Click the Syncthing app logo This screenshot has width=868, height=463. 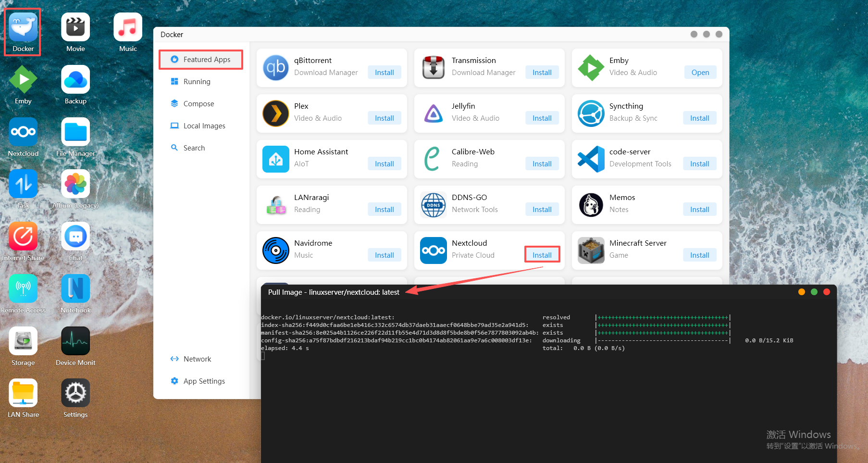coord(591,113)
